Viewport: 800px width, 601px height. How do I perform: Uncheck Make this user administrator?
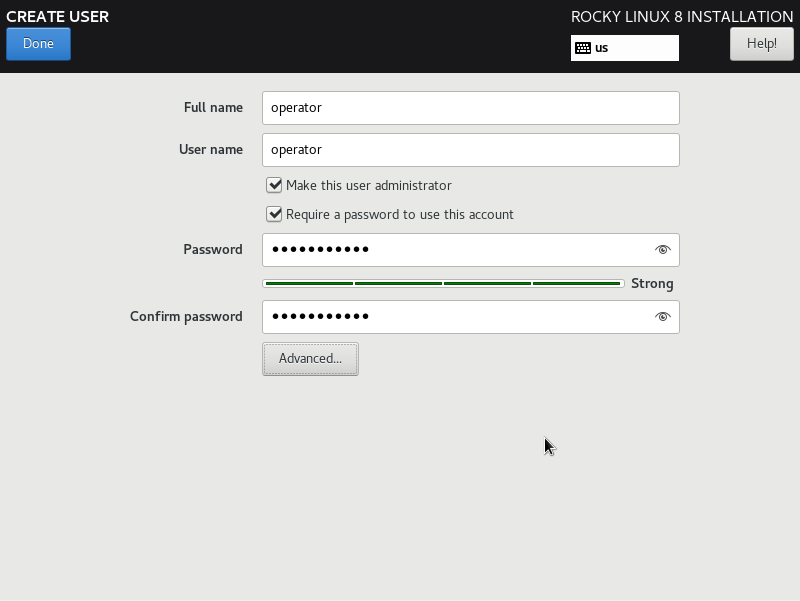(274, 185)
